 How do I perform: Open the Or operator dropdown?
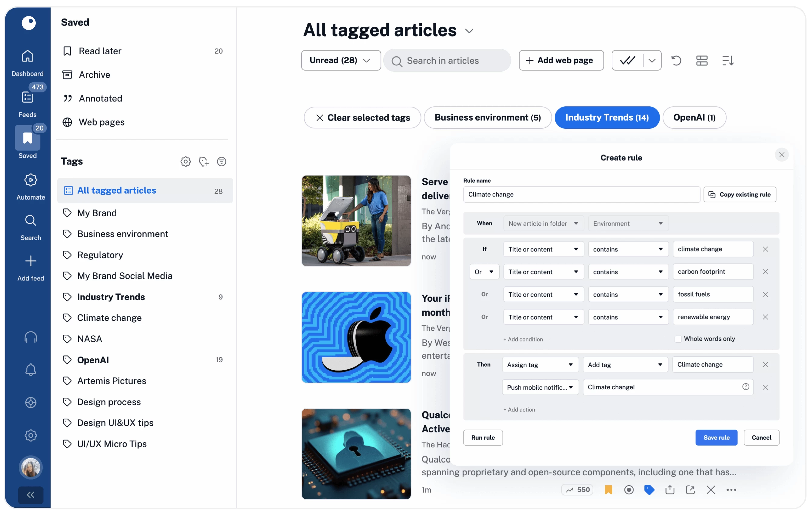coord(484,272)
